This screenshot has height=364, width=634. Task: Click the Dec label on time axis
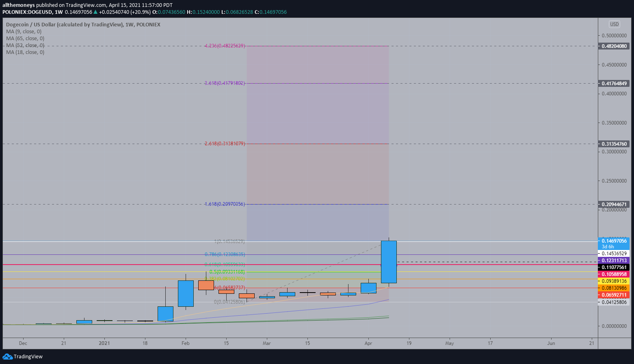click(x=23, y=343)
